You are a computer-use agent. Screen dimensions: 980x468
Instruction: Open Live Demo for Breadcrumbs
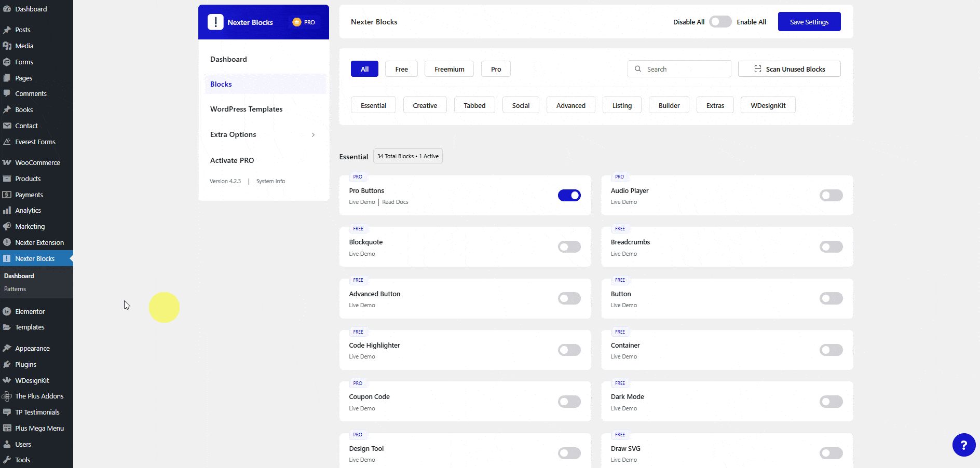coord(624,254)
